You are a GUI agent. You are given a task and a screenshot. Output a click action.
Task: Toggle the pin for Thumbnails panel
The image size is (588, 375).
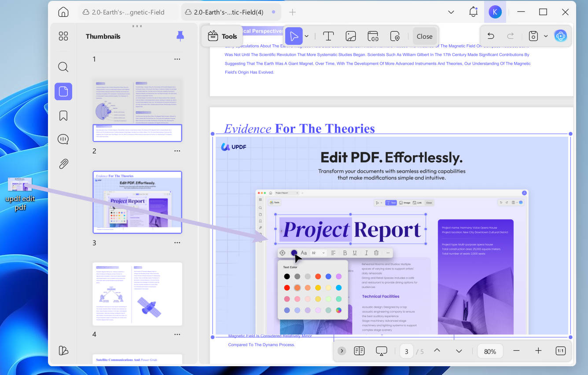(x=180, y=36)
